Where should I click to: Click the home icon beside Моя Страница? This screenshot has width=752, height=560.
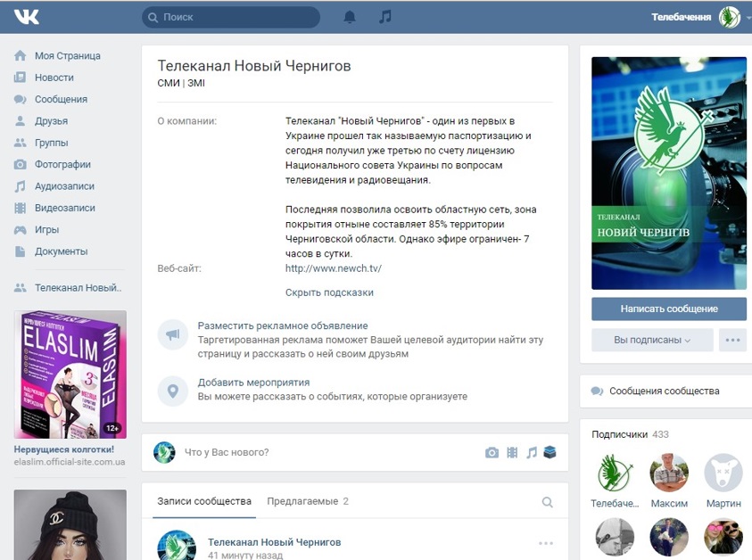[21, 55]
